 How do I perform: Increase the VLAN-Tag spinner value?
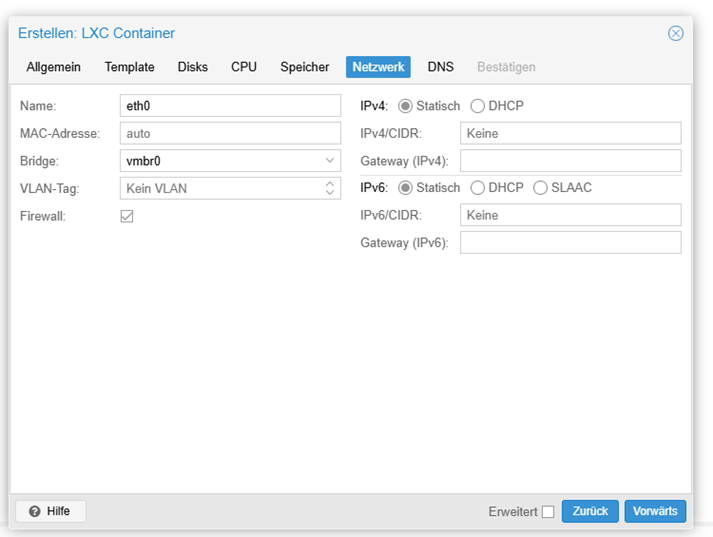coord(330,184)
